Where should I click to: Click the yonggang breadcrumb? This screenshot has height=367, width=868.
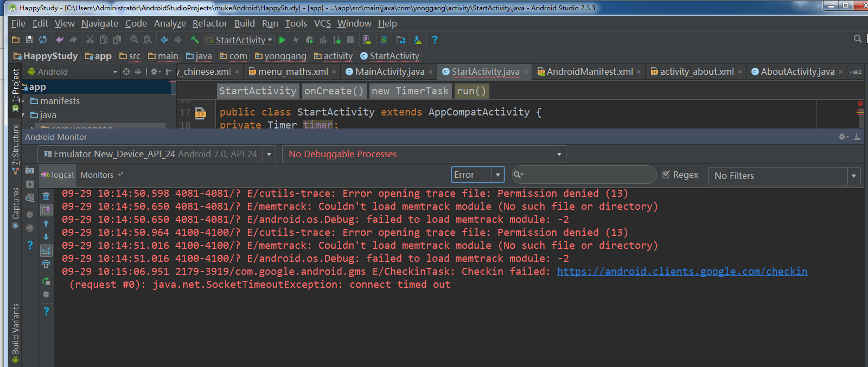[280, 56]
